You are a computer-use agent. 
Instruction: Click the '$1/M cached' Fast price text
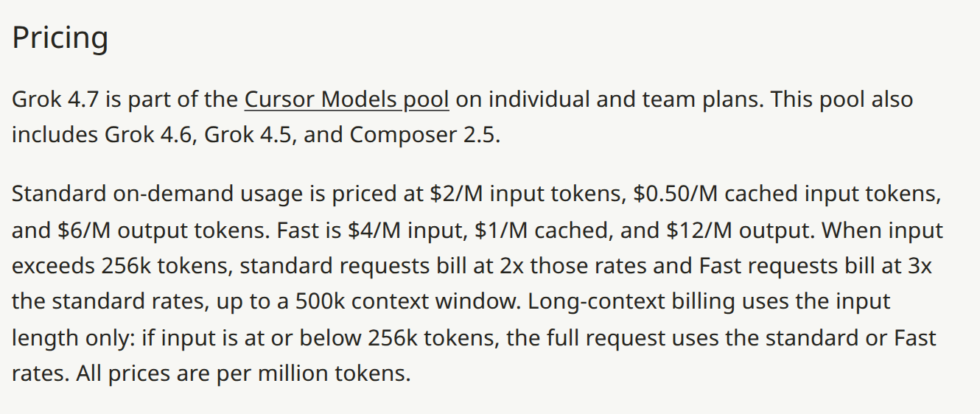[x=542, y=231]
